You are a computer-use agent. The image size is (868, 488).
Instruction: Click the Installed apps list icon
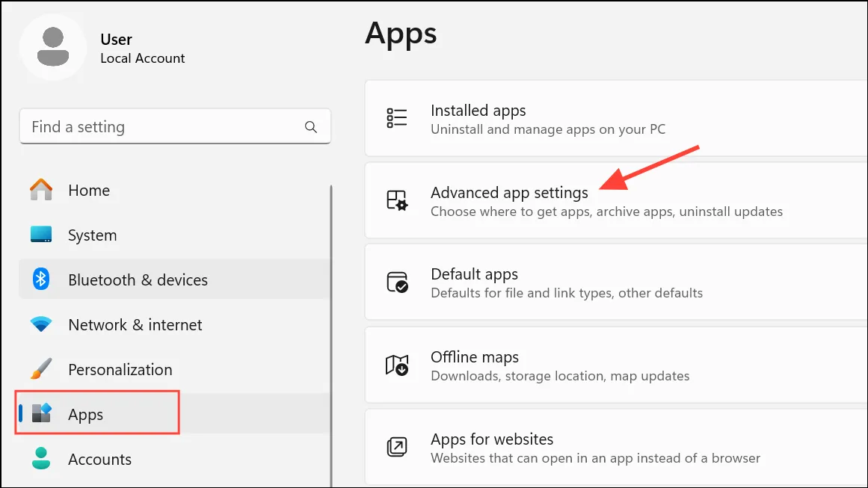(397, 118)
